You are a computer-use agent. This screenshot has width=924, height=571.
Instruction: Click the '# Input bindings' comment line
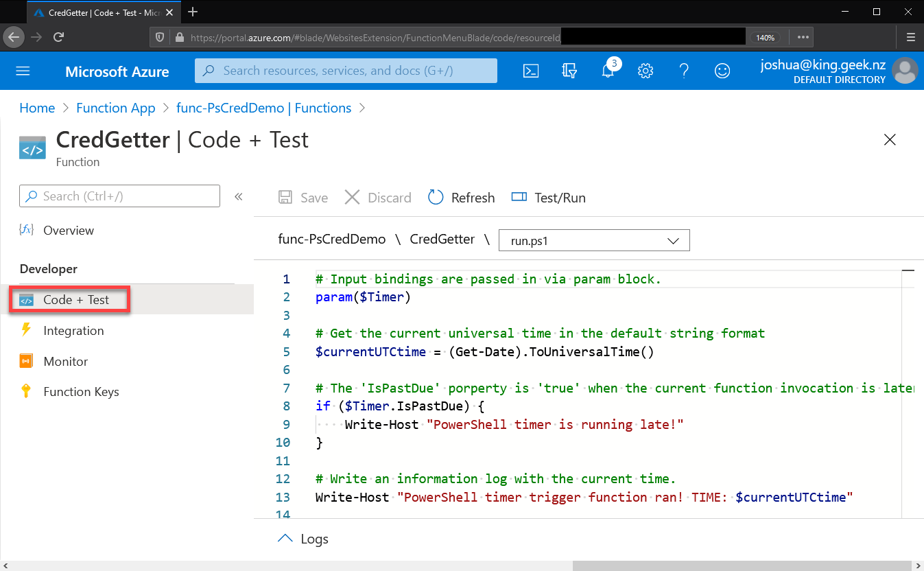coord(488,279)
